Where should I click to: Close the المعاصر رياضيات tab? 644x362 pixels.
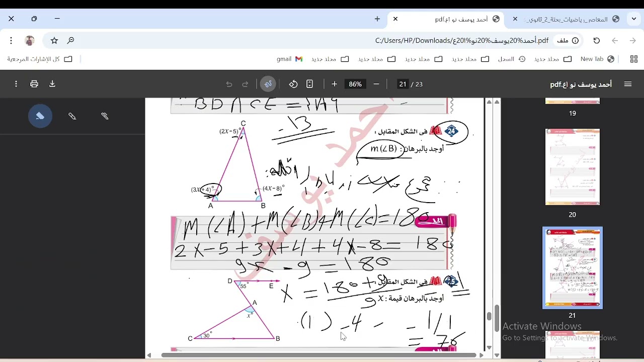tap(515, 19)
